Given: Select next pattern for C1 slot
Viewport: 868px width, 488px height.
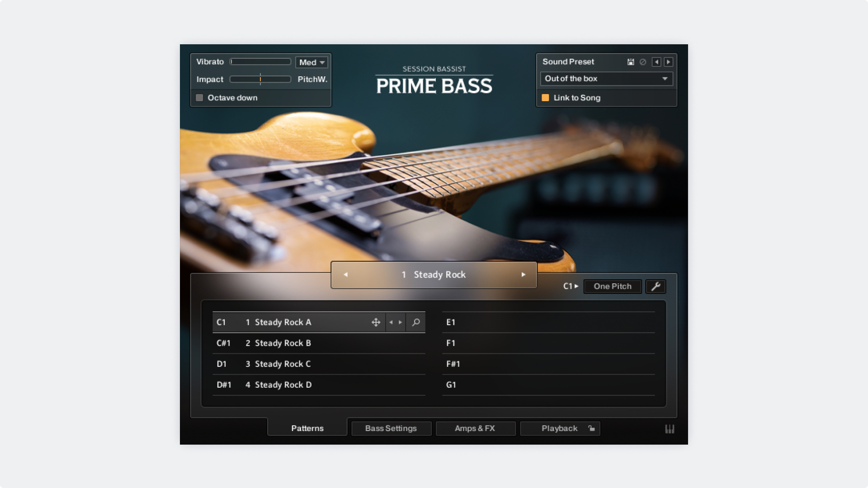Looking at the screenshot, I should [x=400, y=322].
